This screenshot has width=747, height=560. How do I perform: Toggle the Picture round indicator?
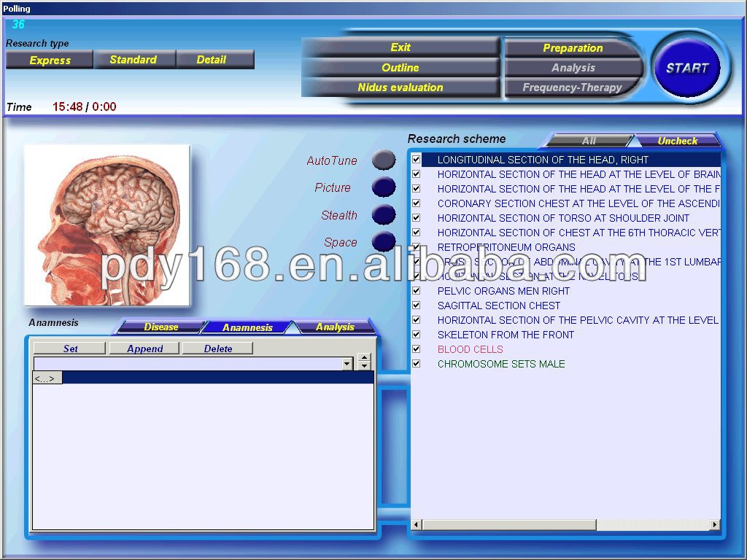(384, 187)
